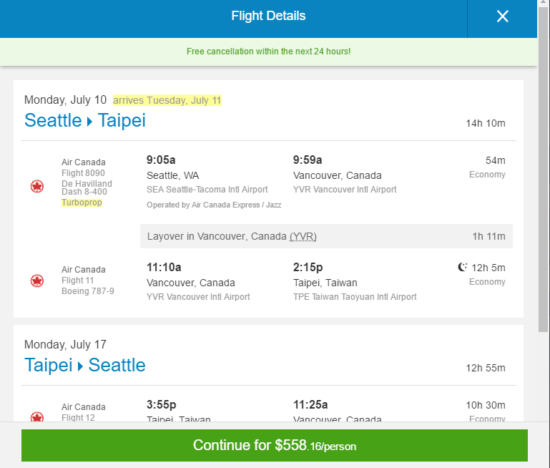The width and height of the screenshot is (550, 468).
Task: Click the arrow between Taipei and Seattle
Action: click(80, 367)
